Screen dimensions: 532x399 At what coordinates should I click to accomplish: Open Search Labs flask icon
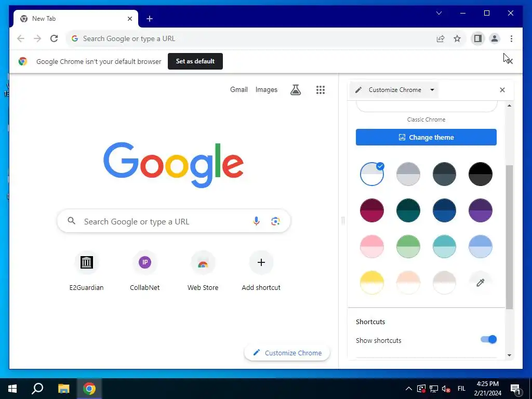[x=296, y=89]
